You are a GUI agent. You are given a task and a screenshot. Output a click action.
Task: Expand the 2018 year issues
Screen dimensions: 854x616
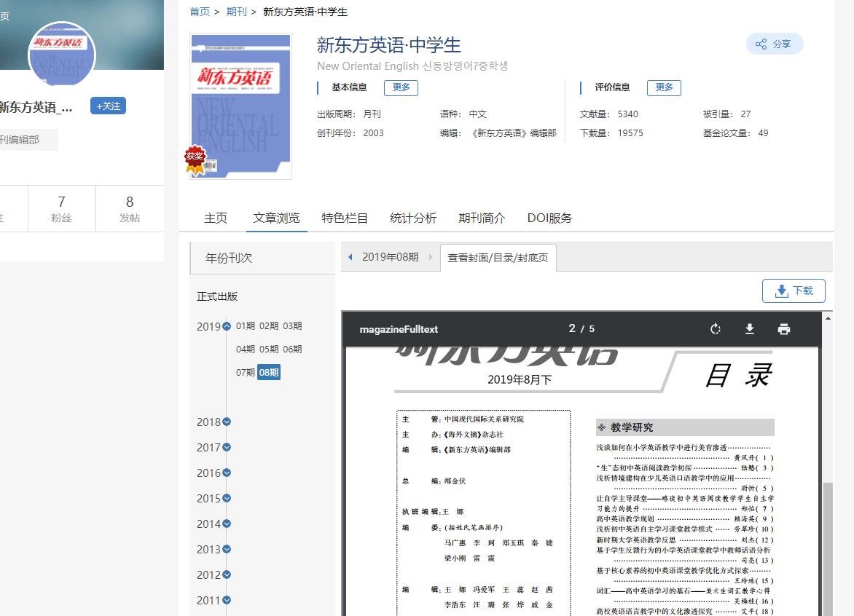[227, 422]
